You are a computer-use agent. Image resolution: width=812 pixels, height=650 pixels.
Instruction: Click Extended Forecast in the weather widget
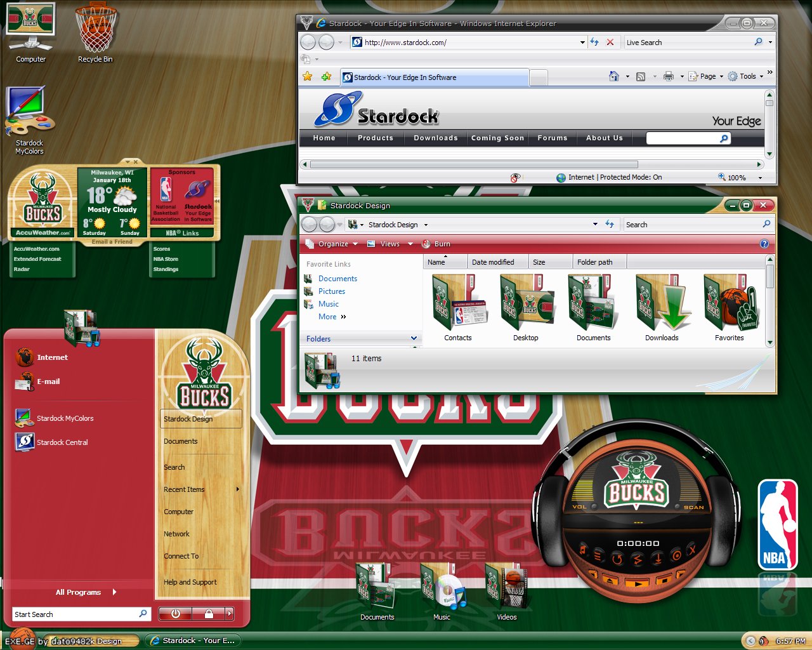point(37,259)
